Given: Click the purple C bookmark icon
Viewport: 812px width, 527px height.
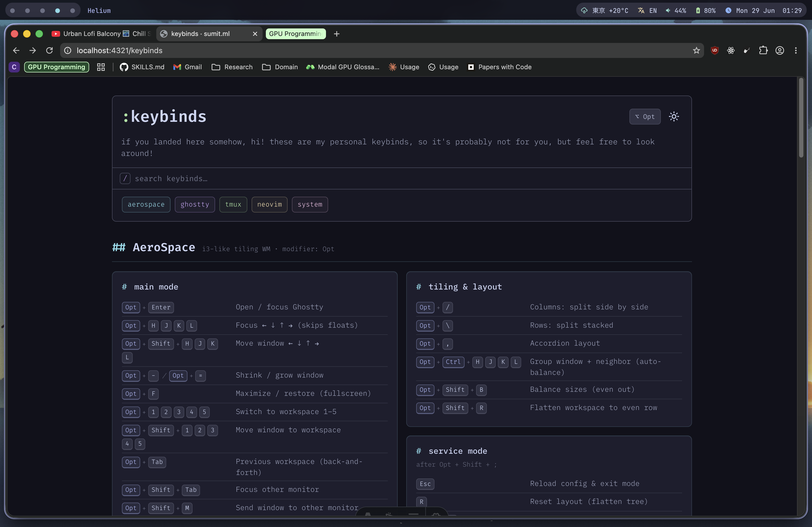Looking at the screenshot, I should 14,67.
